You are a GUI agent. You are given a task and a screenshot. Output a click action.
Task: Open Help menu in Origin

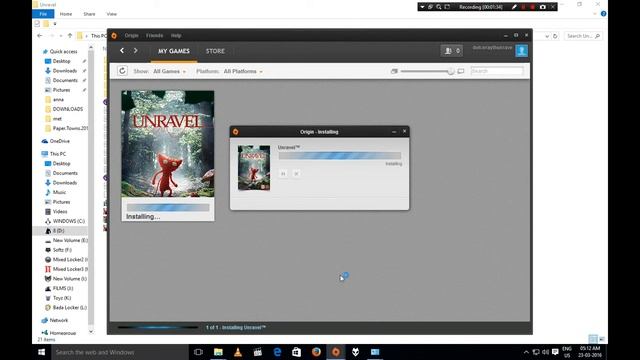pos(176,36)
